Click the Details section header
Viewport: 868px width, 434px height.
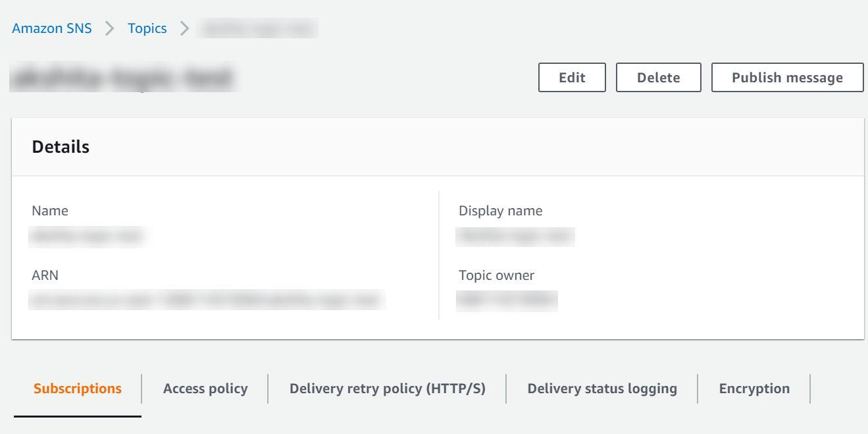tap(61, 146)
